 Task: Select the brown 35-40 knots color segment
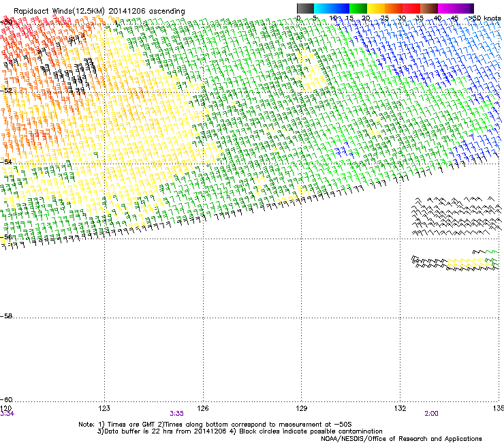pyautogui.click(x=429, y=8)
